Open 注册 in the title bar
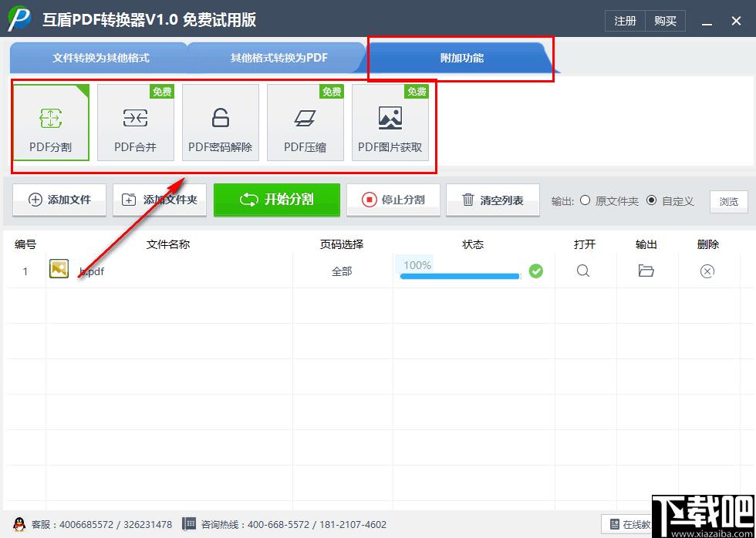756x538 pixels. 625,21
